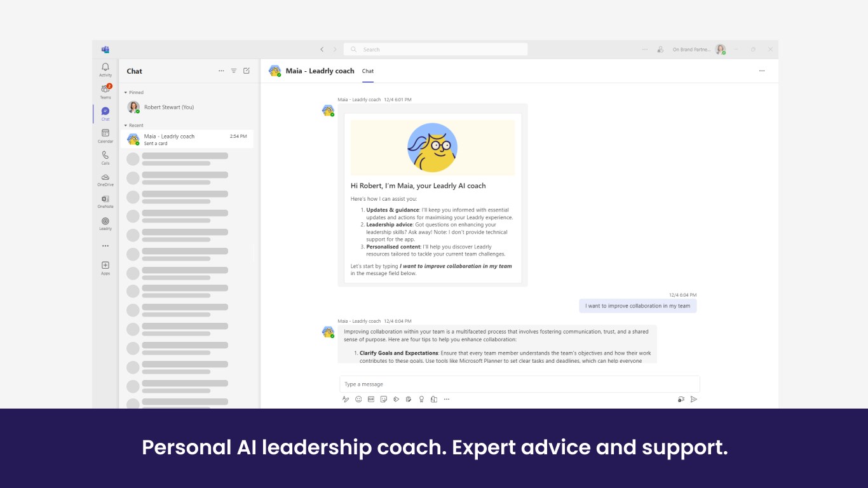This screenshot has height=488, width=868.
Task: Click the 'Sent a card' preview text
Action: tap(156, 144)
